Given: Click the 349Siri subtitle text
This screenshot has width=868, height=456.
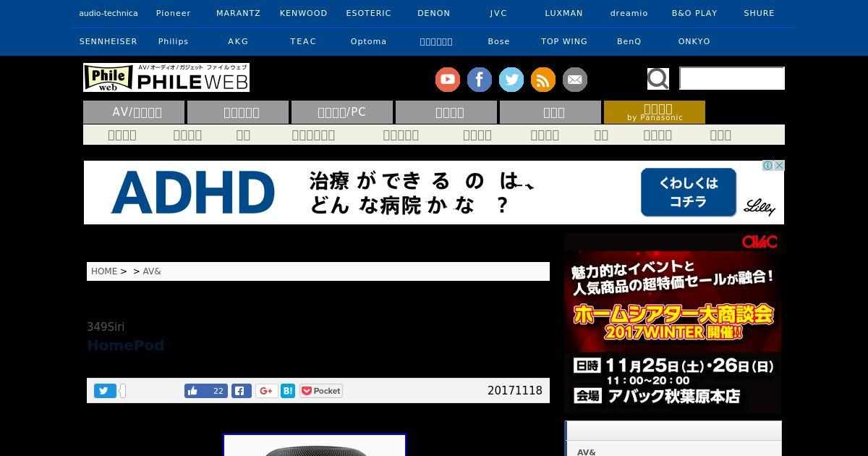Looking at the screenshot, I should point(106,326).
